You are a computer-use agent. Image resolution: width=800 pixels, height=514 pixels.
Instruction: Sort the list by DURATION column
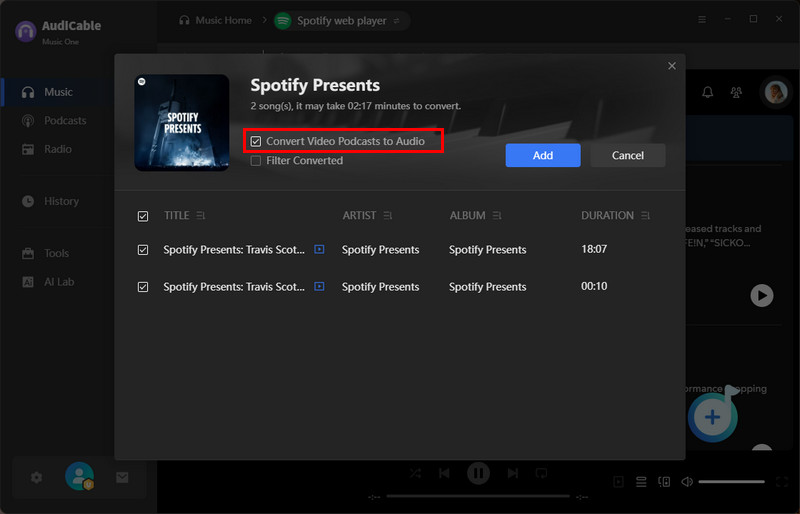(645, 216)
